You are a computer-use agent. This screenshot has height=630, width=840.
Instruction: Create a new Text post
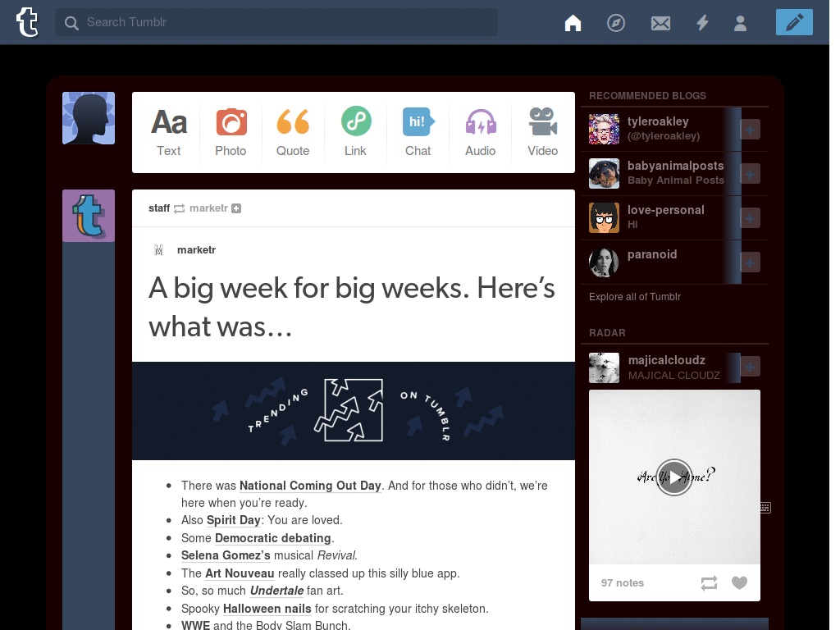(x=169, y=132)
